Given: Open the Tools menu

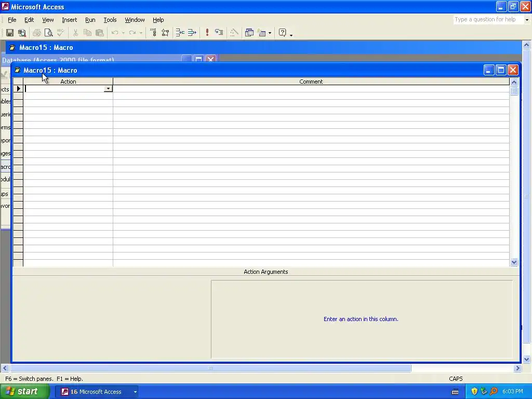Looking at the screenshot, I should click(x=110, y=20).
